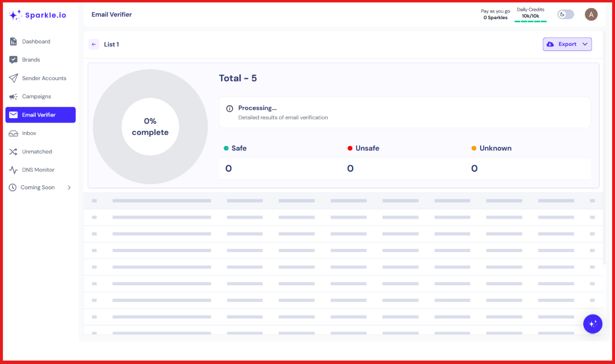Click the Unmatched shuffle icon
615x364 pixels.
click(x=13, y=151)
